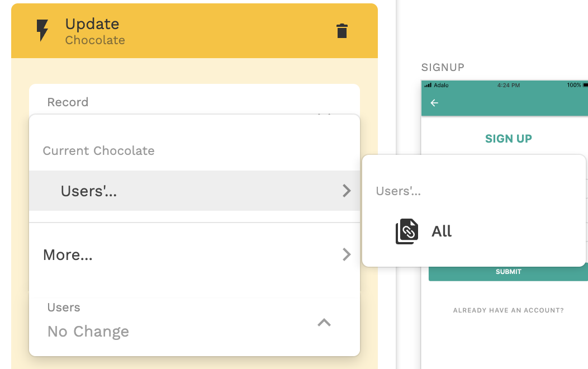Click the lightning bolt action icon
The width and height of the screenshot is (588, 369).
pyautogui.click(x=42, y=31)
